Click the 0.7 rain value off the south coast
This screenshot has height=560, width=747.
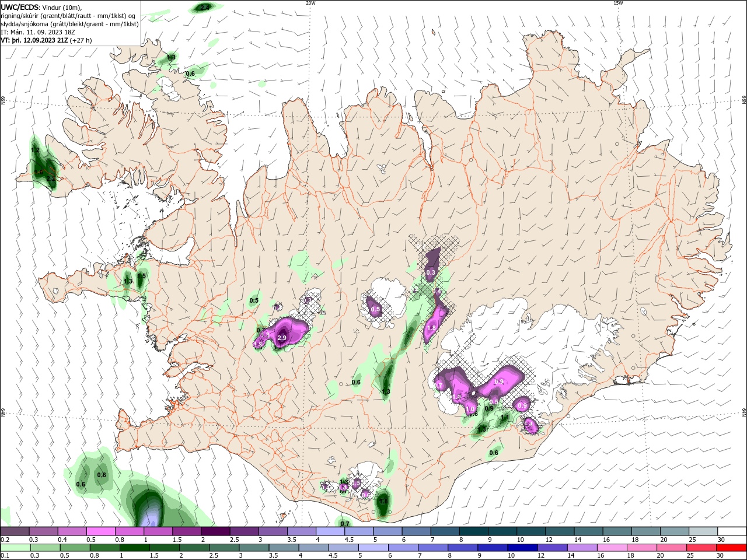[x=345, y=524]
